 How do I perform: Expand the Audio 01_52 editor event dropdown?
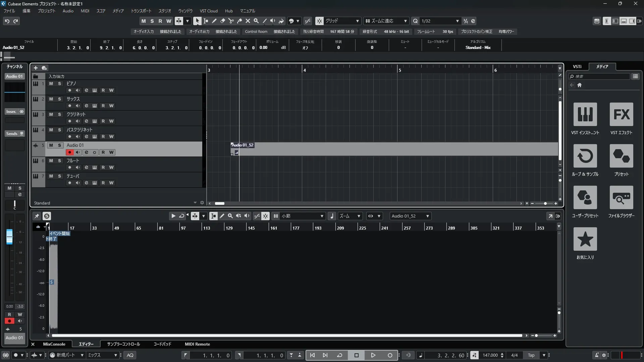(x=427, y=216)
